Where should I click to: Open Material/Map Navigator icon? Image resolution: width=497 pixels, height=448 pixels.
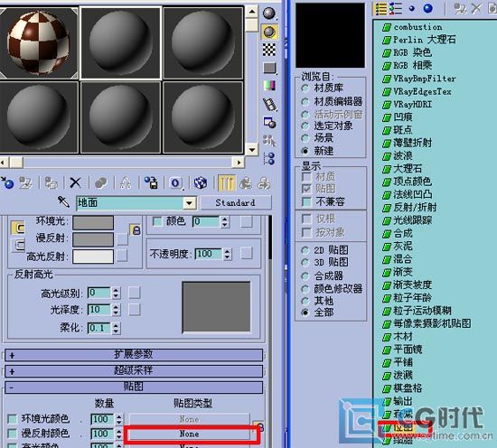click(x=269, y=158)
